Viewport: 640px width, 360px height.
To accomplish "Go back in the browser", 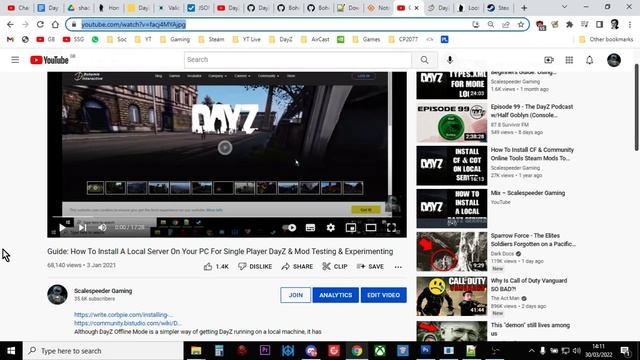I will [10, 24].
